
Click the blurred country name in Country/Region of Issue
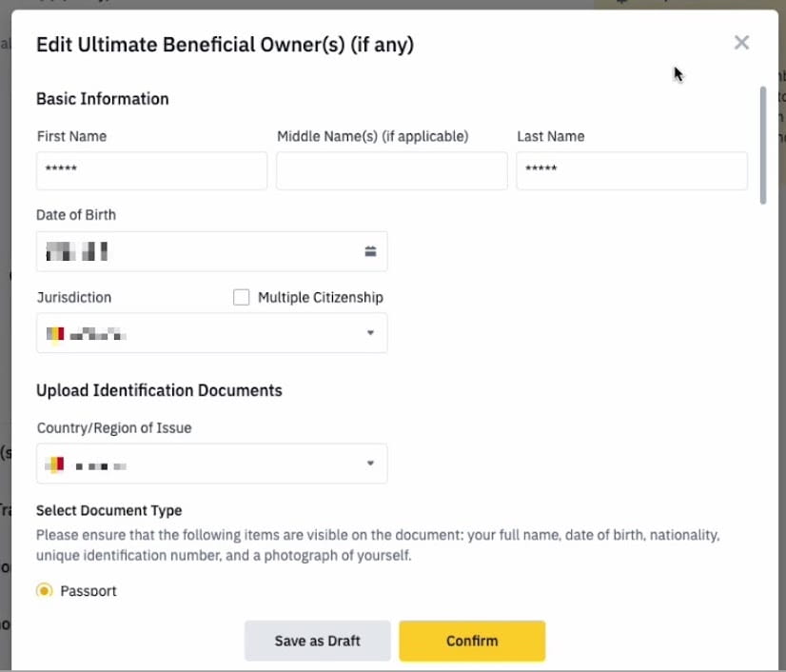101,465
